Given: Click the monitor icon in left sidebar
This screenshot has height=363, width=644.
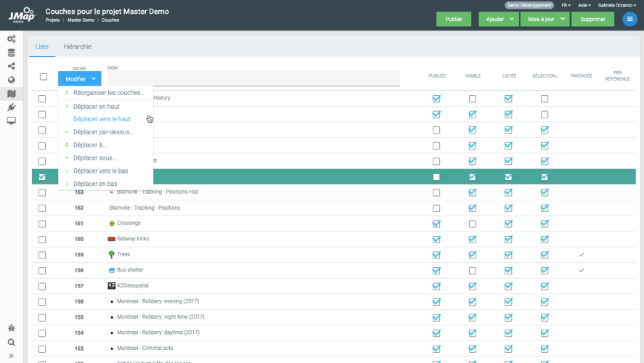Looking at the screenshot, I should (11, 121).
